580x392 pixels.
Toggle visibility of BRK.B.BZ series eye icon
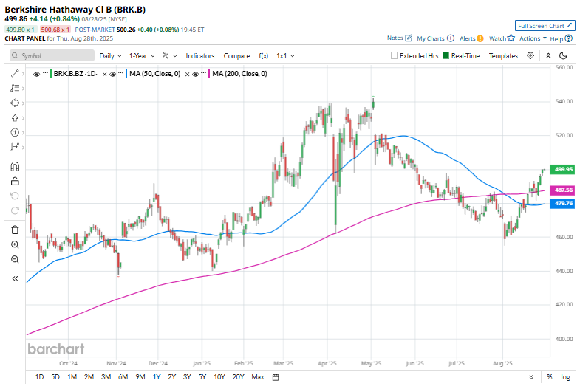point(36,74)
